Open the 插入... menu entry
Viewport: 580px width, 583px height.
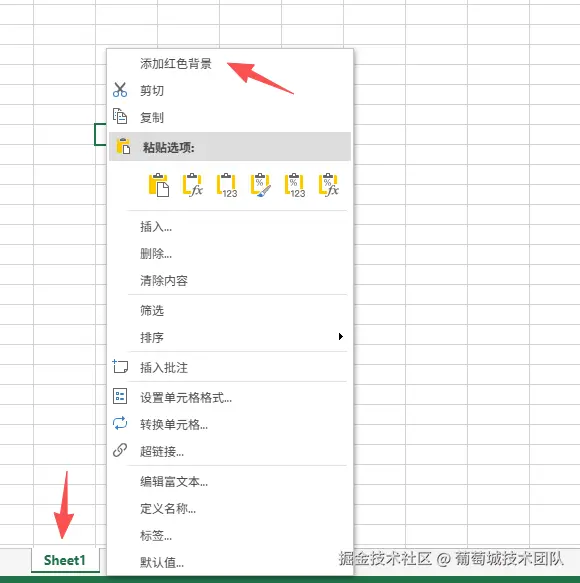(x=230, y=226)
